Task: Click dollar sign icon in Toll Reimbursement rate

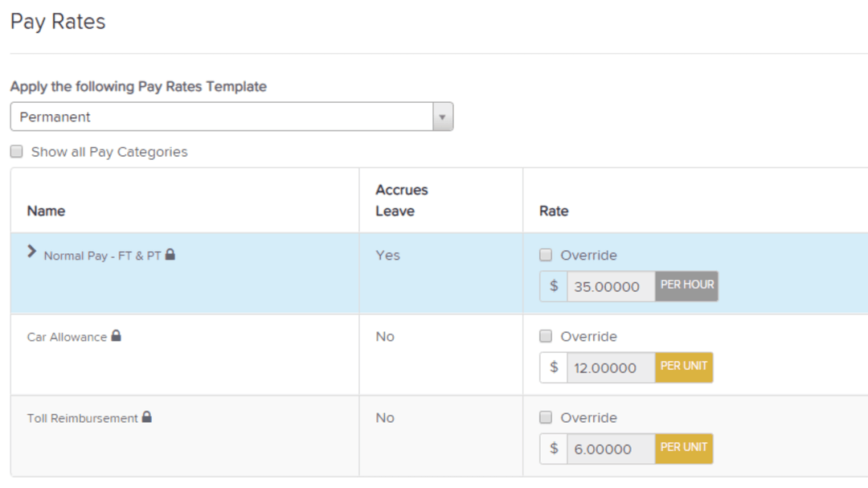Action: tap(554, 449)
